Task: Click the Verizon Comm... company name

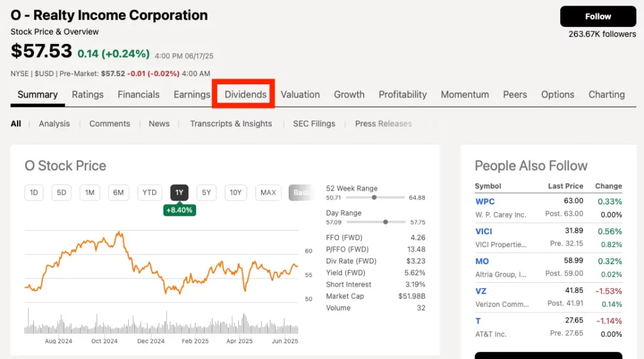Action: pos(502,304)
